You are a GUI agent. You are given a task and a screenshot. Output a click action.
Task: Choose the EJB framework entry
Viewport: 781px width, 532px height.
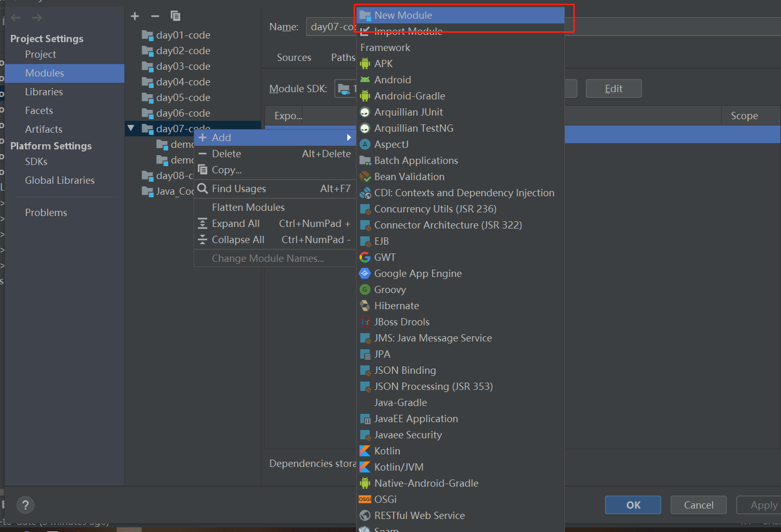pyautogui.click(x=461, y=241)
